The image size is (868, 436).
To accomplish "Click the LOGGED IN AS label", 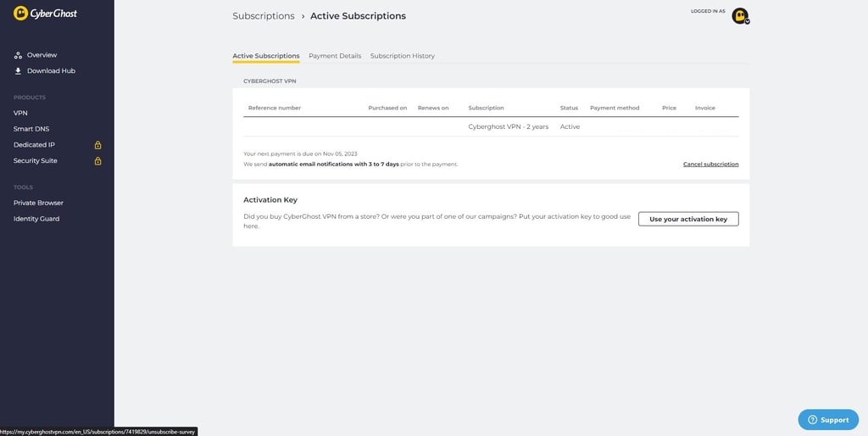I will (x=708, y=11).
